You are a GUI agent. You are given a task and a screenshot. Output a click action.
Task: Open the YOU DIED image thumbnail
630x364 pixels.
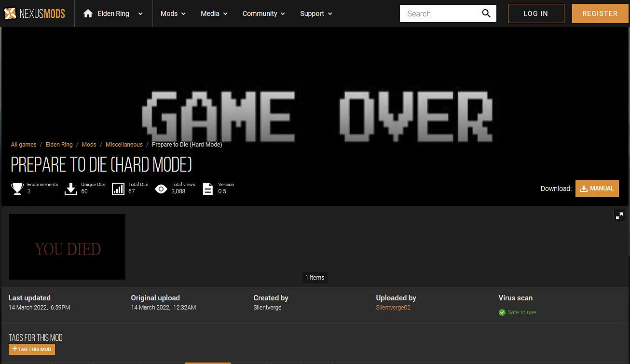pos(67,247)
